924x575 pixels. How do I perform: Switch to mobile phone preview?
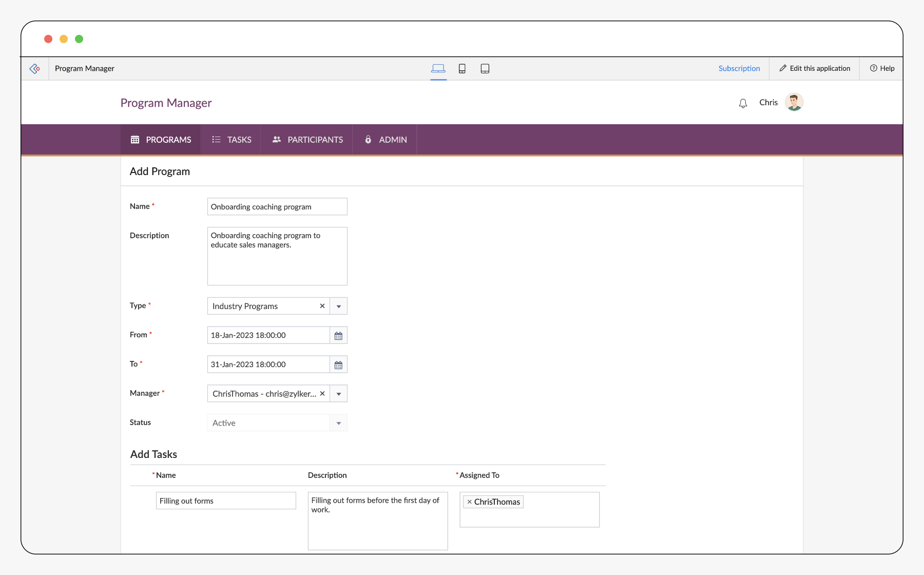point(462,68)
